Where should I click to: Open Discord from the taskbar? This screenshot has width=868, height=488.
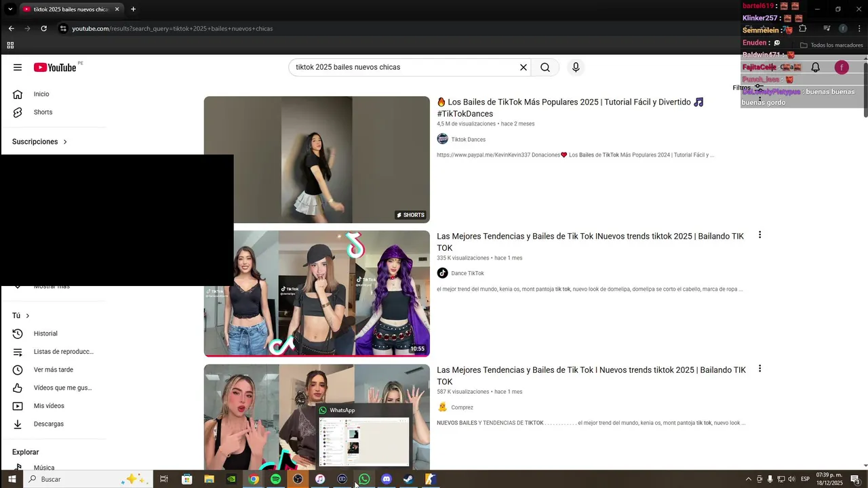point(387,479)
